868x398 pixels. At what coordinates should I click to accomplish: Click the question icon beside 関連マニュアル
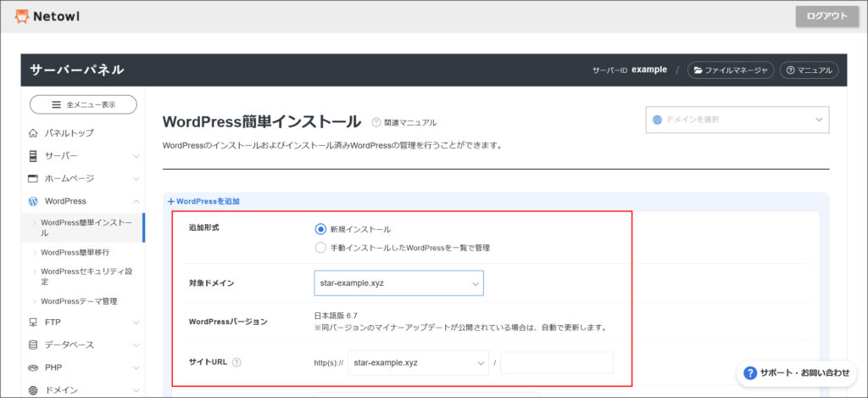click(376, 122)
